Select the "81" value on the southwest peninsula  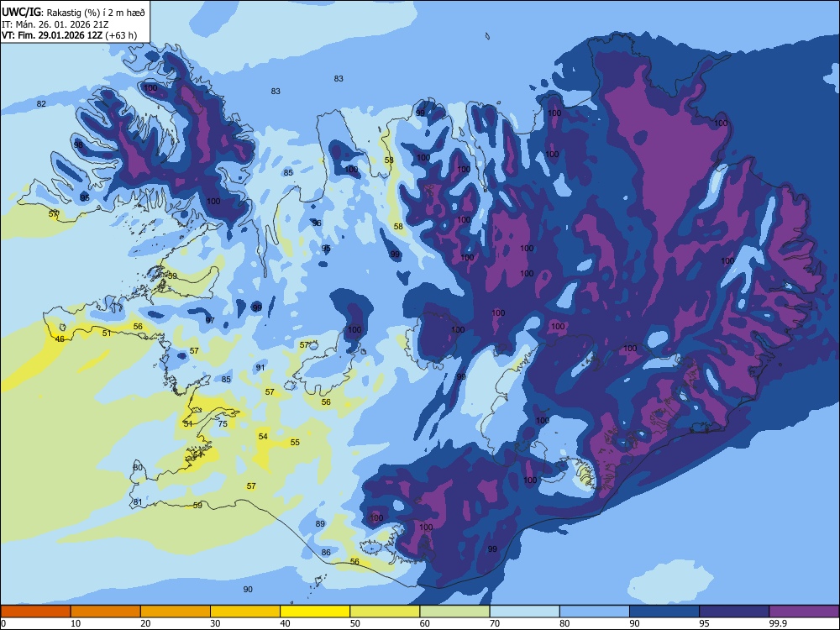(138, 502)
